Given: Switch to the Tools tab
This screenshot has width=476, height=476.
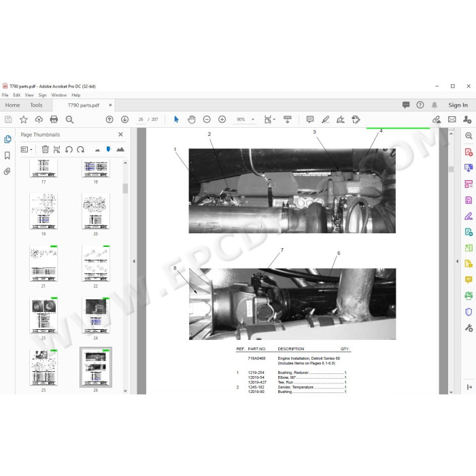Looking at the screenshot, I should [x=36, y=105].
